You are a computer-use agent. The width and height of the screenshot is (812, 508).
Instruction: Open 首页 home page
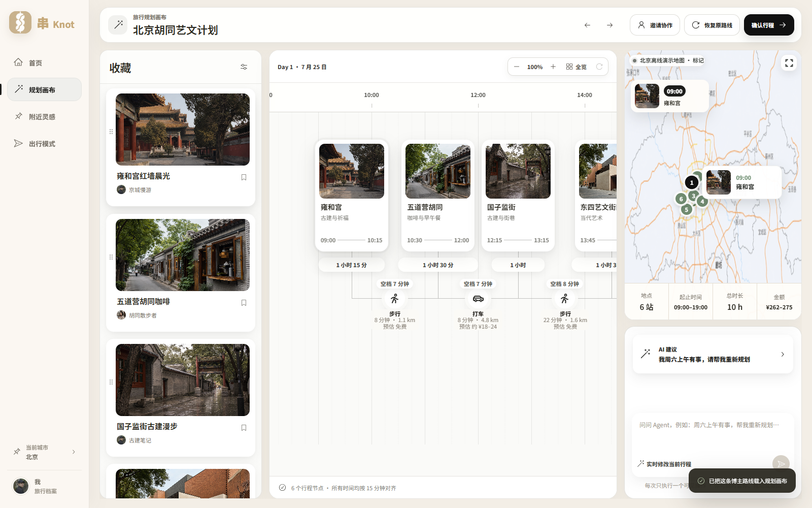pos(44,62)
